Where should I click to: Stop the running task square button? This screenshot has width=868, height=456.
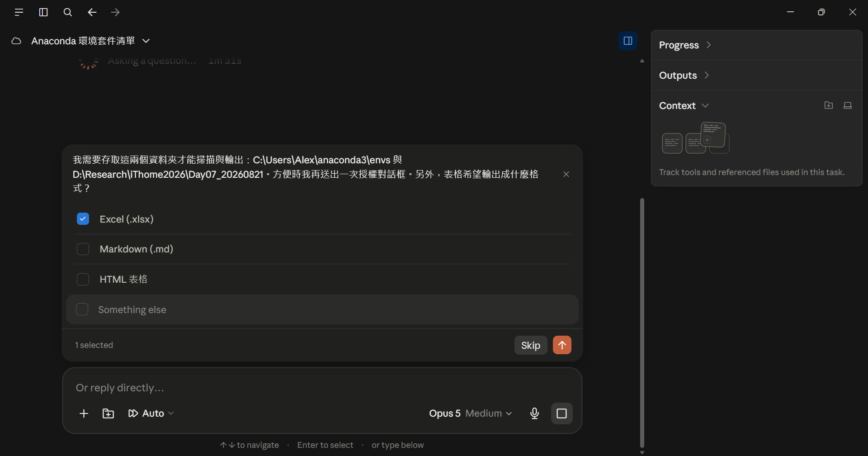coord(562,413)
